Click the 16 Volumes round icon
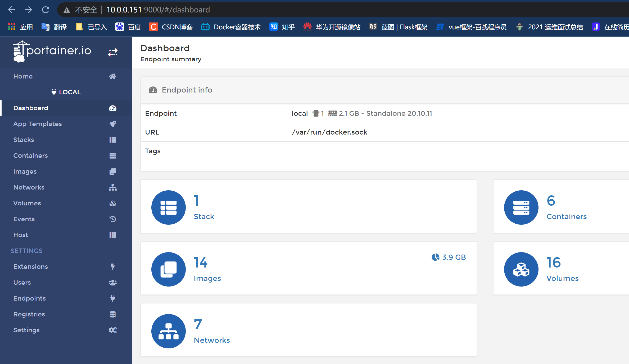Screen dimensions: 629x364 coord(521,269)
